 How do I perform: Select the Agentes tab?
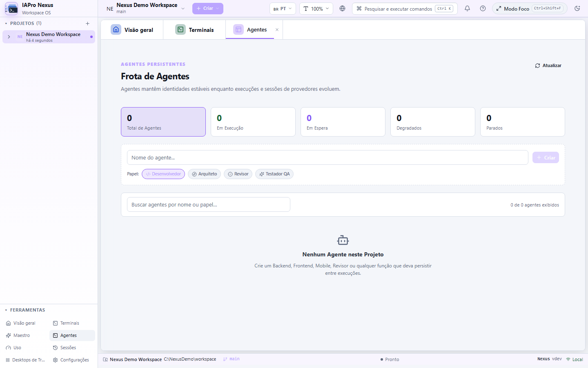[250, 30]
